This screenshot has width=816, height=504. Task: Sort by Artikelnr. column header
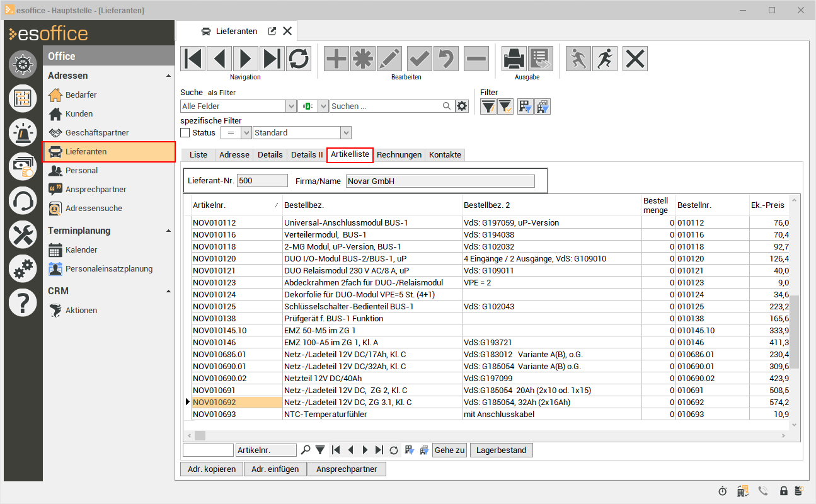237,205
